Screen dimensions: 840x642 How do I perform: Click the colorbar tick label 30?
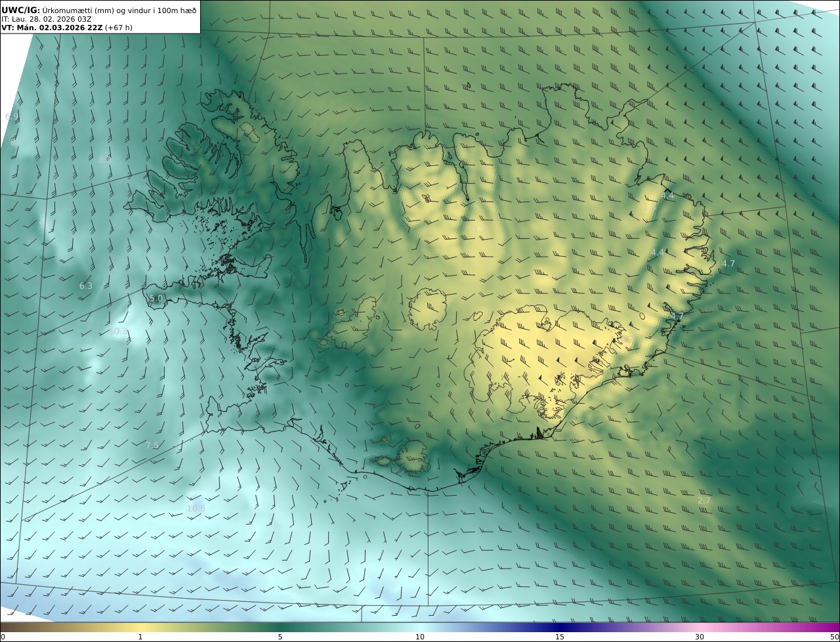tap(700, 637)
